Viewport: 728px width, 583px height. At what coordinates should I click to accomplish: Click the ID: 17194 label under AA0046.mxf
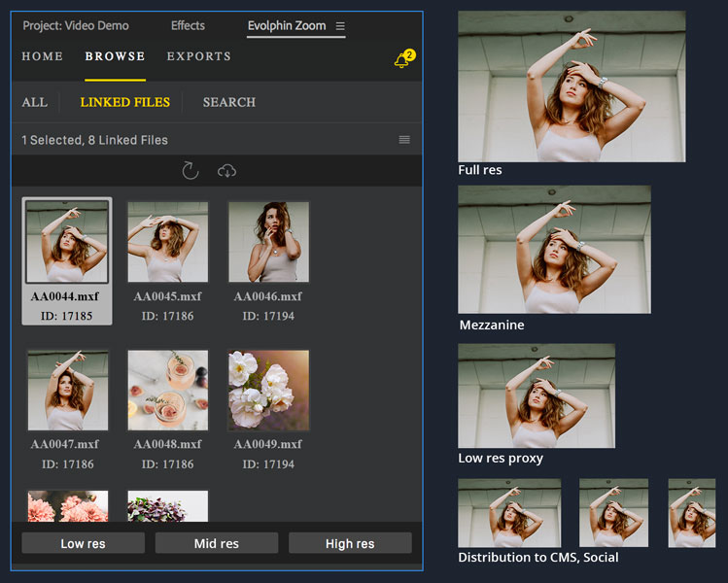click(x=268, y=316)
